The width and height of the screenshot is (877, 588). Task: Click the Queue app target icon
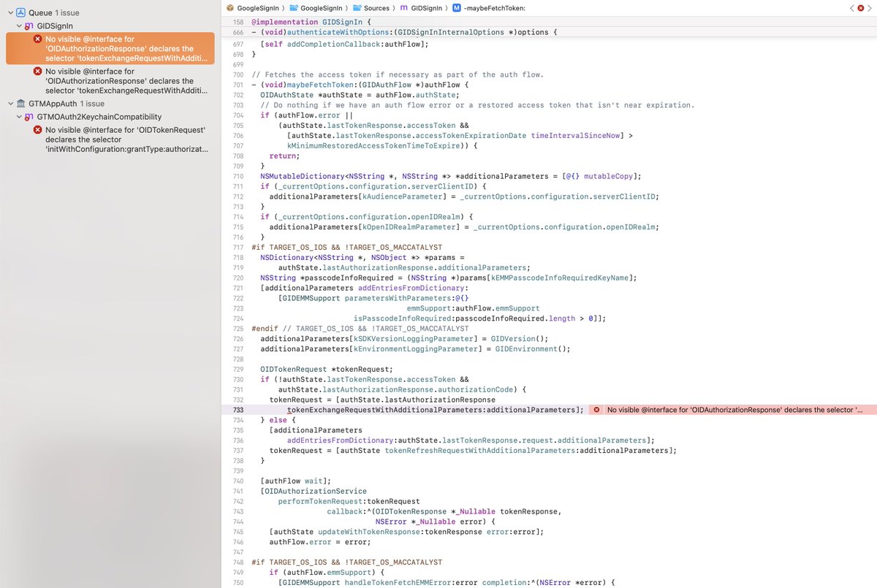[20, 12]
